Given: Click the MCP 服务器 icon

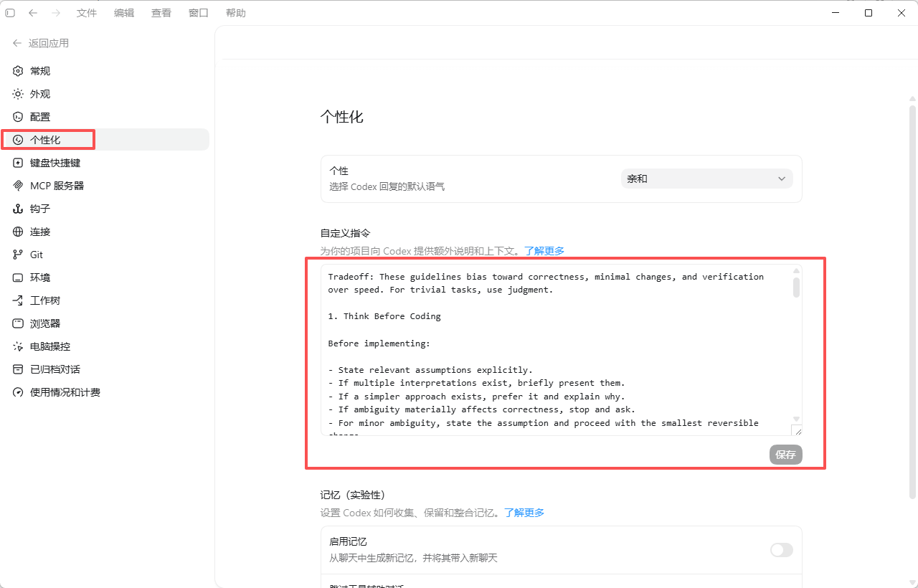Looking at the screenshot, I should pyautogui.click(x=18, y=186).
